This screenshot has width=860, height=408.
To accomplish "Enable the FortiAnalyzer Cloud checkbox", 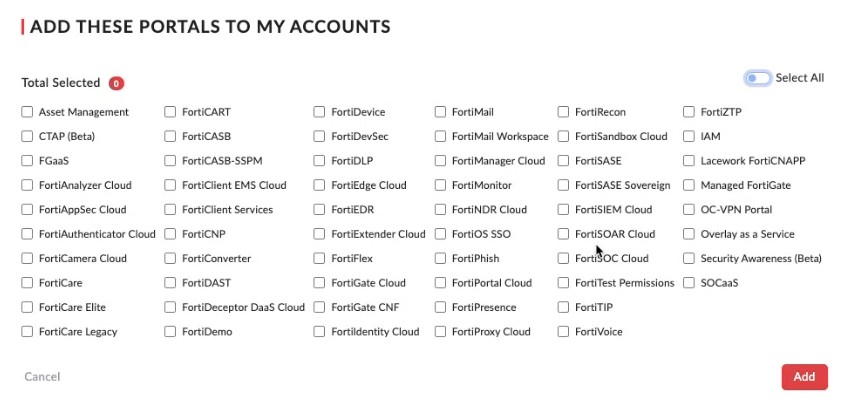I will (x=28, y=185).
